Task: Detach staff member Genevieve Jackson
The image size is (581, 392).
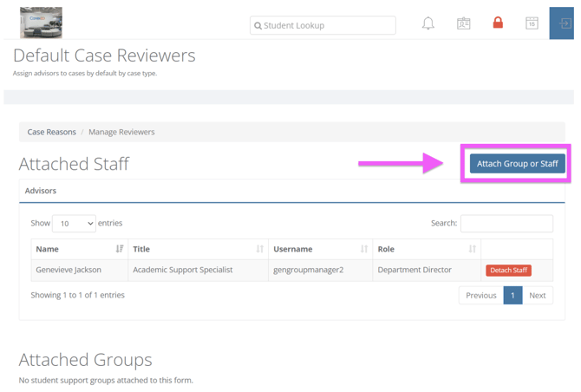Action: click(x=508, y=271)
